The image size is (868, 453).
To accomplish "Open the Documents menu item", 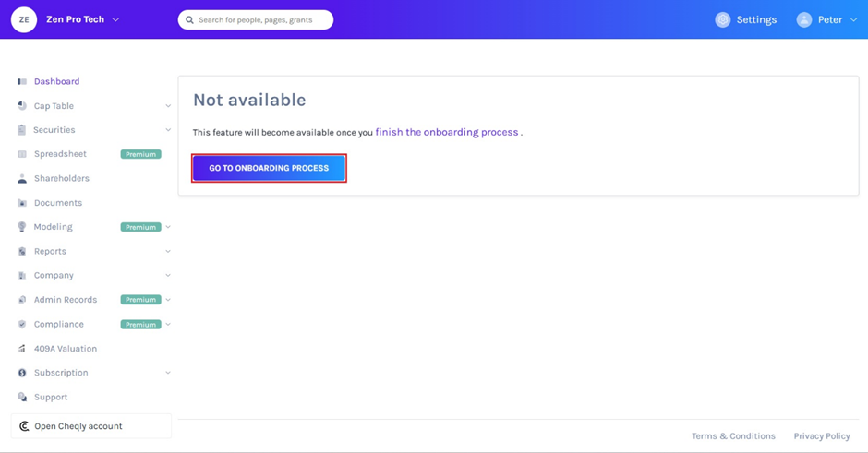I will [x=58, y=203].
